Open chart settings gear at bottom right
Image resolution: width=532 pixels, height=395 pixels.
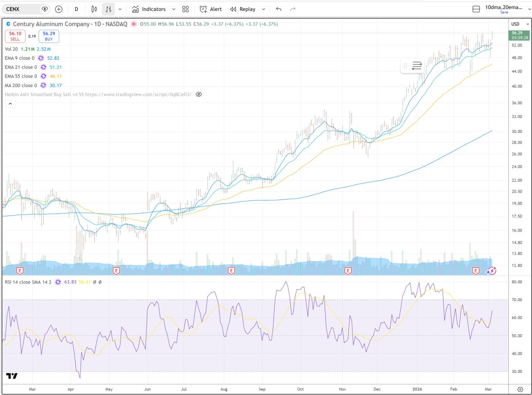coord(520,389)
